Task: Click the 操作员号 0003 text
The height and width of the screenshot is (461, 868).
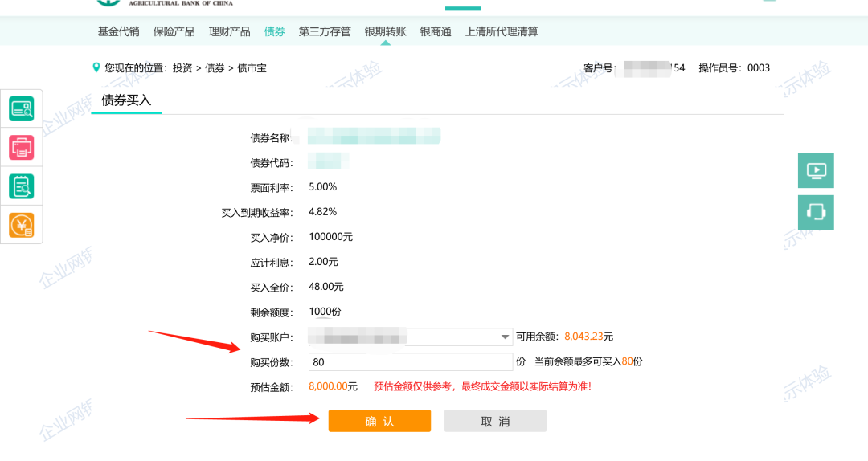Action: click(x=734, y=68)
